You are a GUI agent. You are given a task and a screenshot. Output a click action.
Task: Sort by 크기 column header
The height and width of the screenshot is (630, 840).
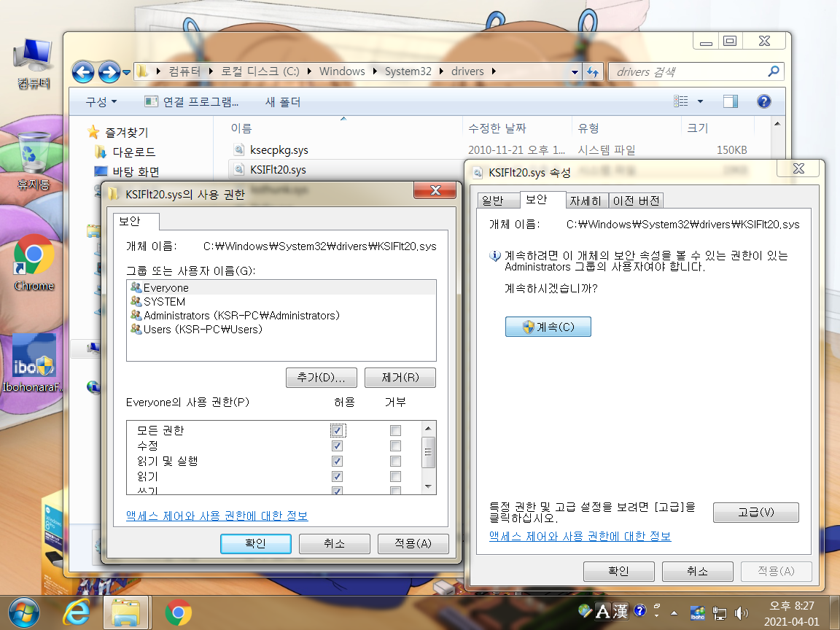pyautogui.click(x=717, y=128)
